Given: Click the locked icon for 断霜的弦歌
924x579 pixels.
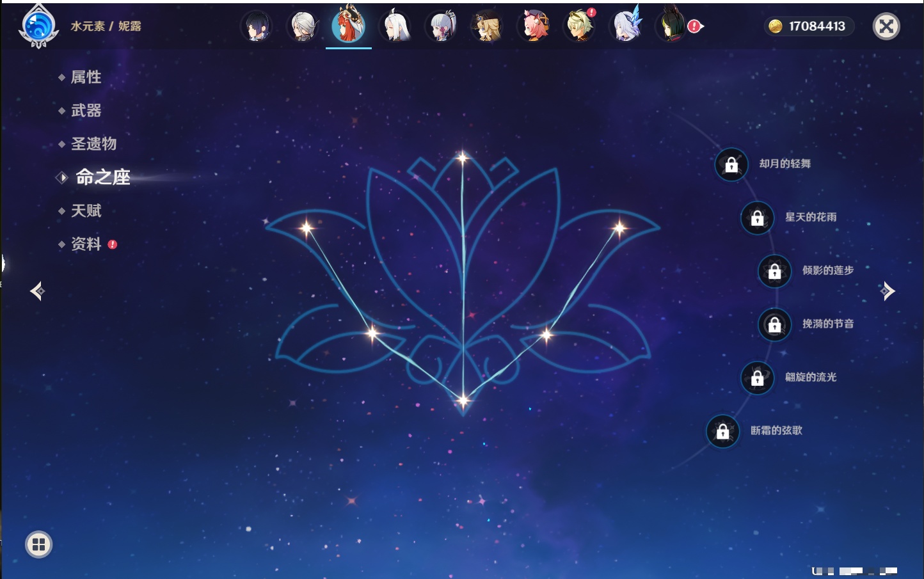Looking at the screenshot, I should 722,431.
